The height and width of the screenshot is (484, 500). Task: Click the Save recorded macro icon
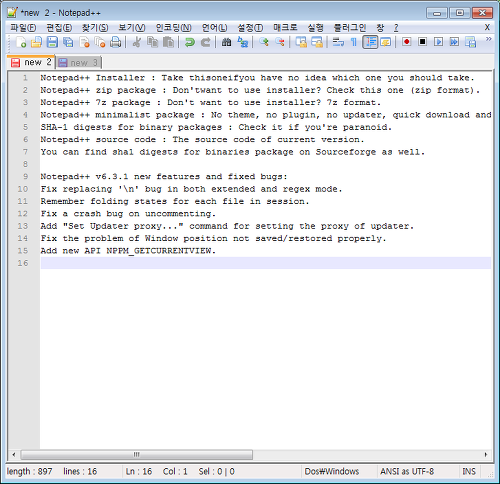click(x=471, y=42)
